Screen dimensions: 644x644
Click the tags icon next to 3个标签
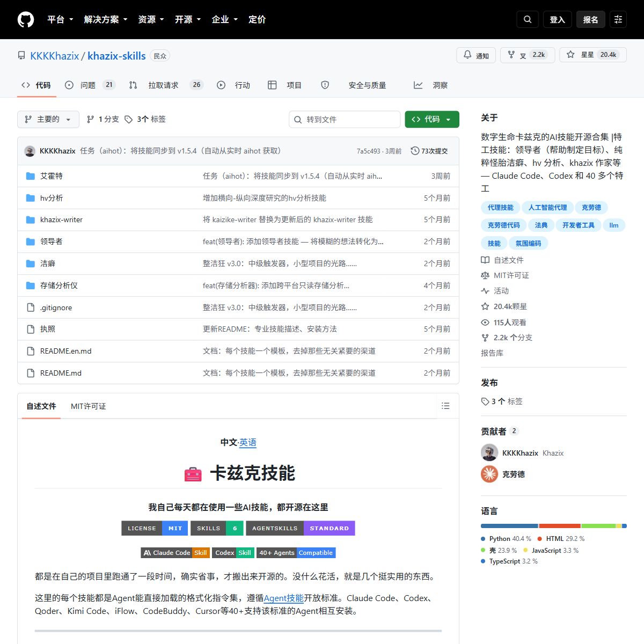point(128,119)
